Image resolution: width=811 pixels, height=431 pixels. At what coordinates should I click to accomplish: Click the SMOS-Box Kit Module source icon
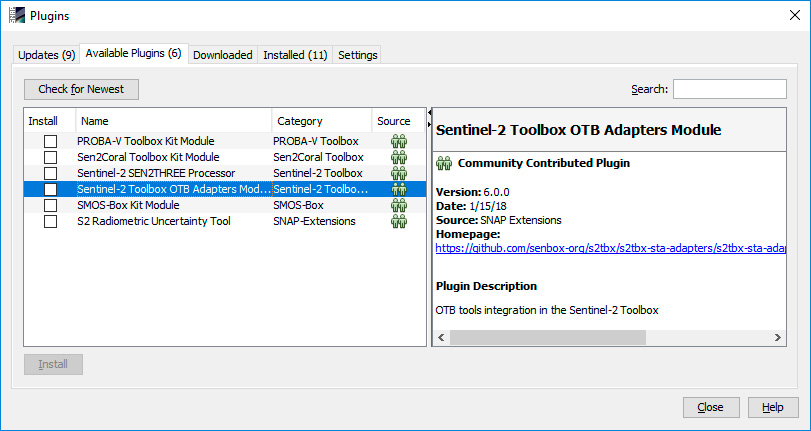pyautogui.click(x=399, y=205)
